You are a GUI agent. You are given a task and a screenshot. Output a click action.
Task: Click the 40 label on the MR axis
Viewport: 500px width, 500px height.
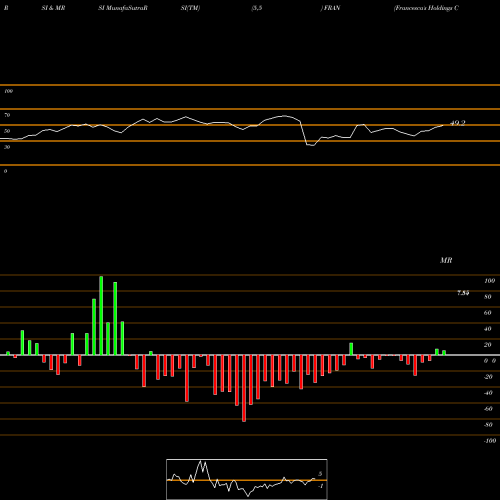pyautogui.click(x=488, y=329)
